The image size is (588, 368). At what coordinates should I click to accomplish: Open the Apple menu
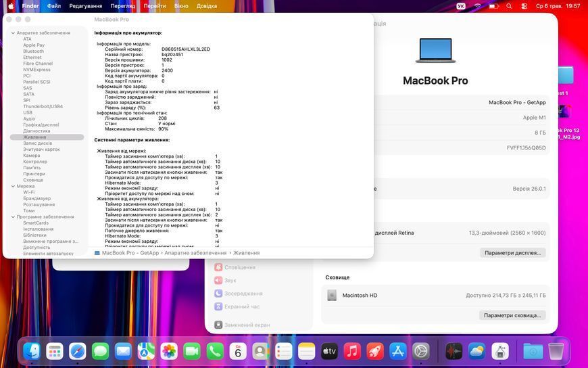[11, 6]
